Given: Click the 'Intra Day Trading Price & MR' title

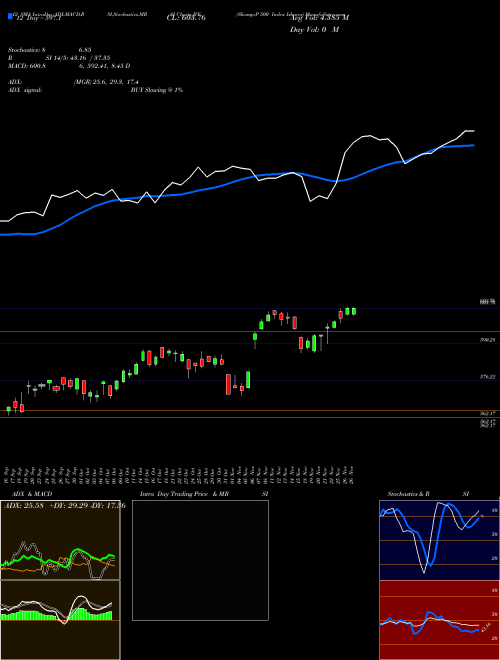Looking at the screenshot, I should click(x=184, y=494).
